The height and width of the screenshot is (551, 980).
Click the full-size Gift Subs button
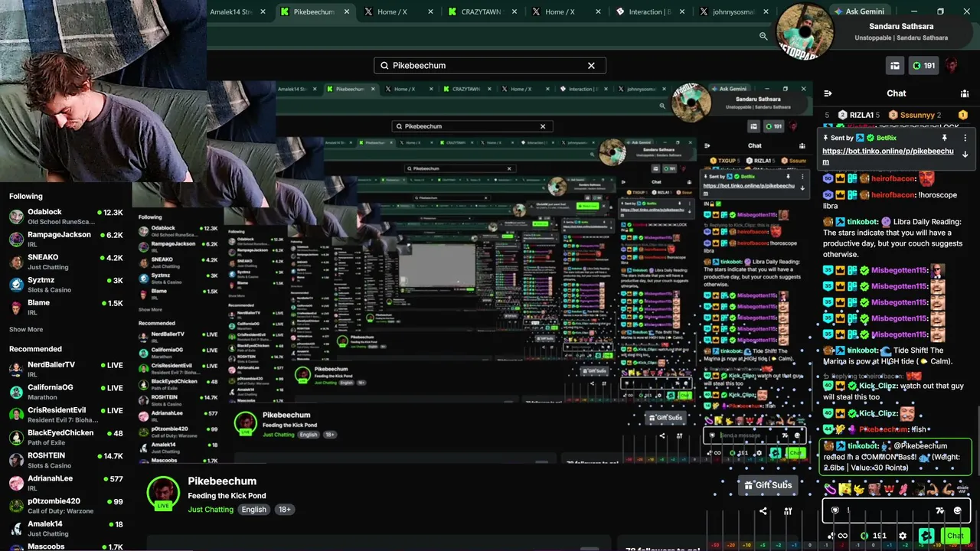pyautogui.click(x=768, y=485)
